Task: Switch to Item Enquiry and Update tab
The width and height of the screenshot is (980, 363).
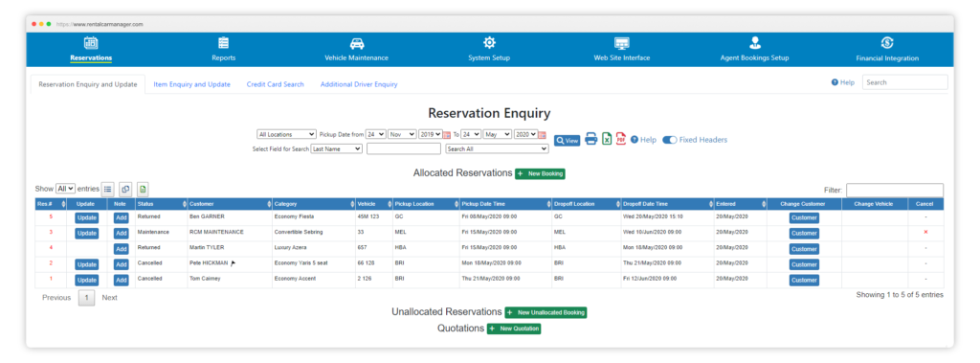Action: 191,84
